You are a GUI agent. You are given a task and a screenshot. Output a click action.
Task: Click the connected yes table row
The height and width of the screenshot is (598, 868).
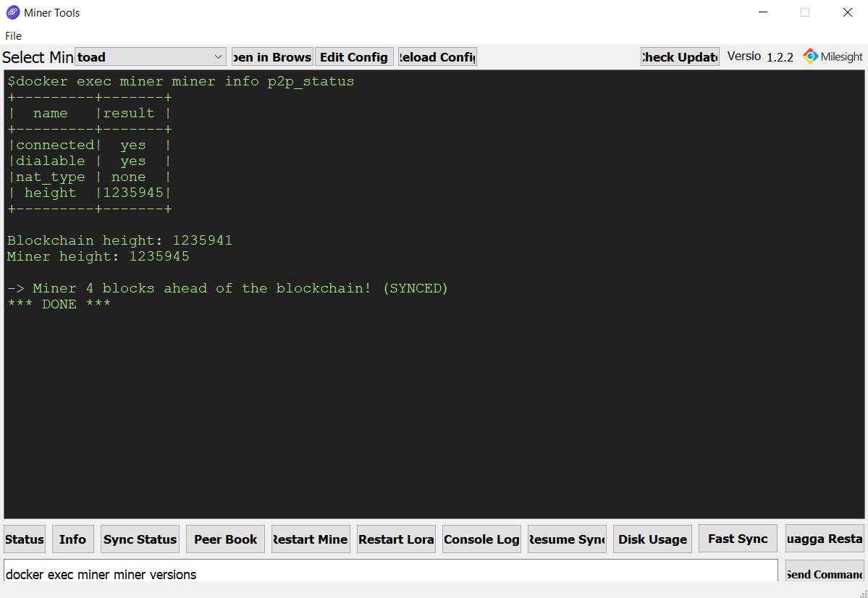(89, 145)
